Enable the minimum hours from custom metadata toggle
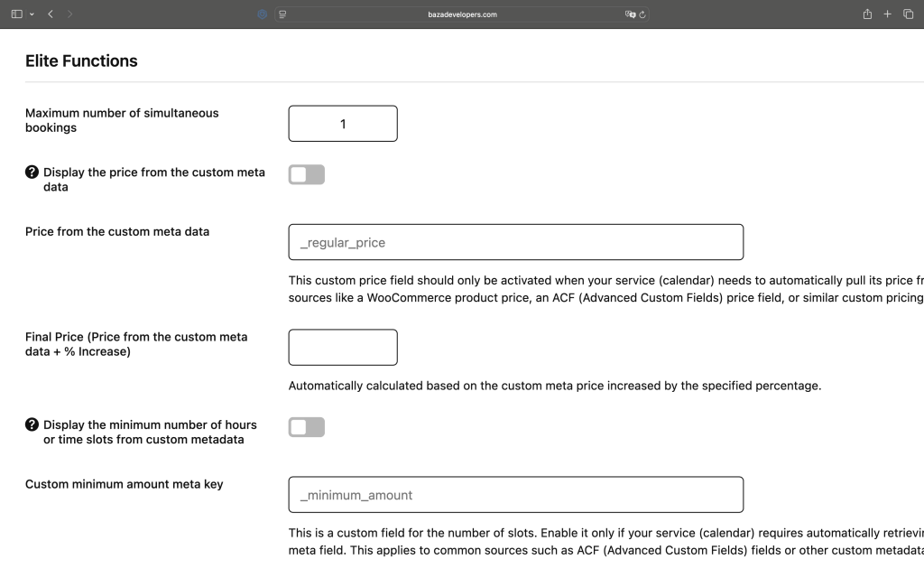Screen dimensions: 924x578 [307, 427]
